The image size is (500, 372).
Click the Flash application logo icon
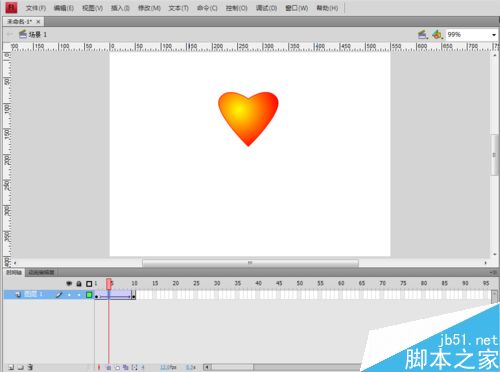(x=11, y=7)
